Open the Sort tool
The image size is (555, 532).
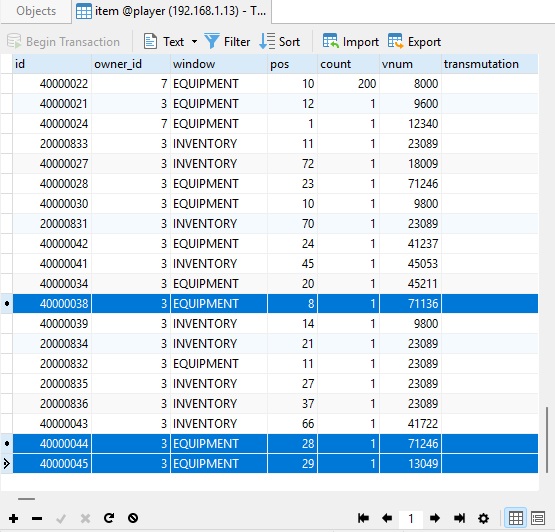(280, 42)
